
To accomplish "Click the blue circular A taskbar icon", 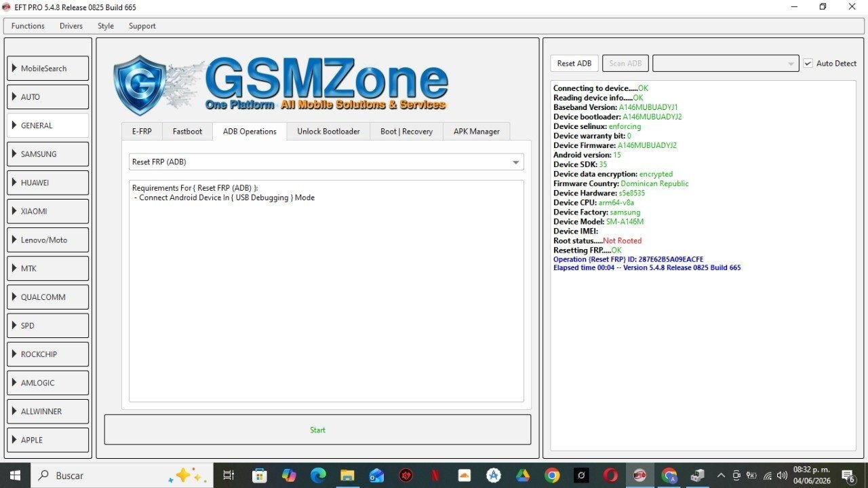I will 494,475.
